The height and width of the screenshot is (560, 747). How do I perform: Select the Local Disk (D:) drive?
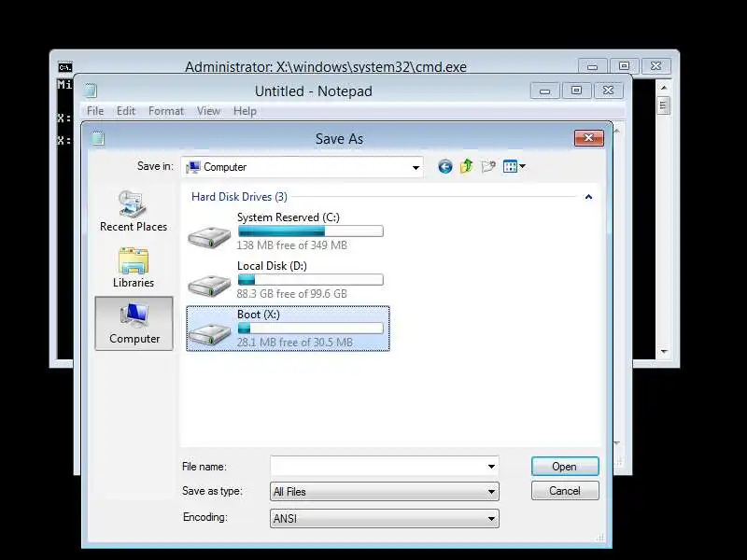(288, 280)
